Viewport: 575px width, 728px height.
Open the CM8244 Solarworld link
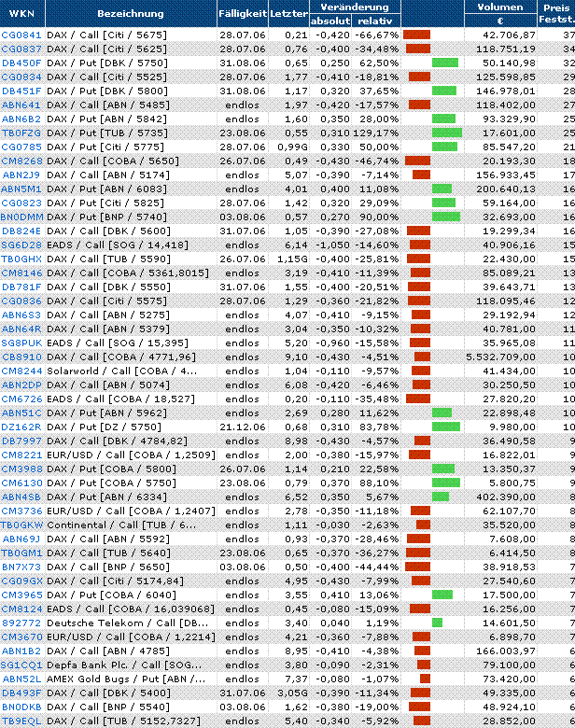tap(21, 371)
